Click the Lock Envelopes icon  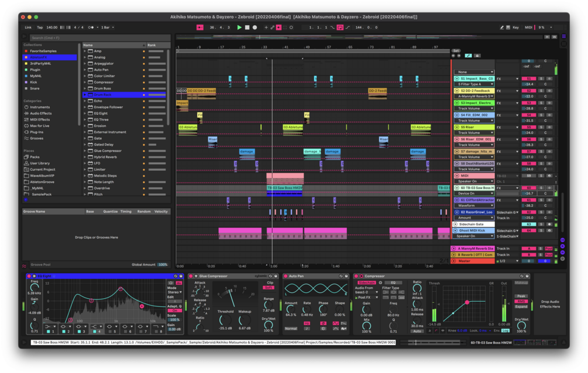(477, 56)
